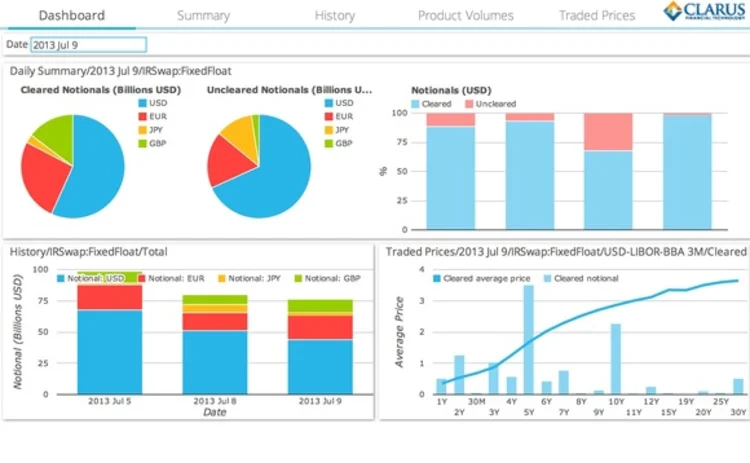Viewport: 750px width, 463px height.
Task: Toggle Cleared series in Notionals legend
Action: tap(431, 104)
